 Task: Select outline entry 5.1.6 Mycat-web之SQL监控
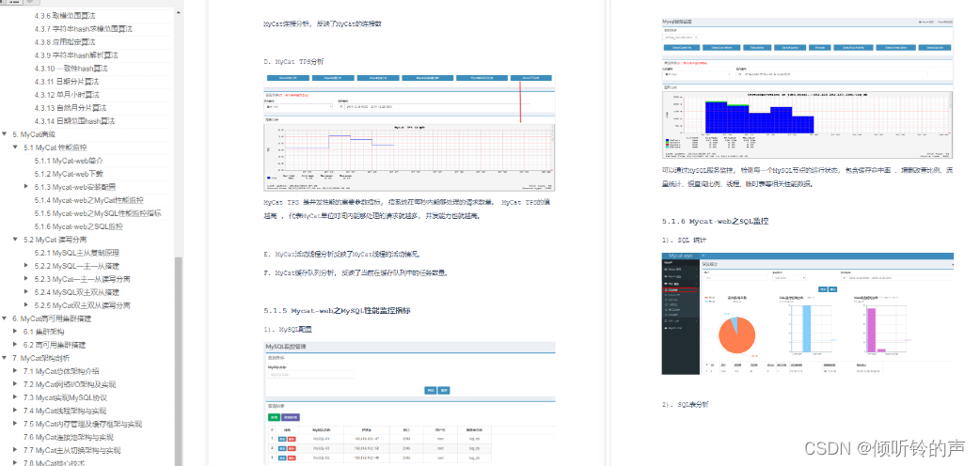pos(79,226)
